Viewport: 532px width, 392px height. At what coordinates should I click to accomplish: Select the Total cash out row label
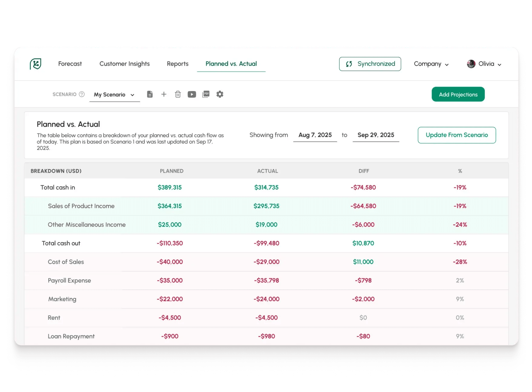[x=61, y=243]
